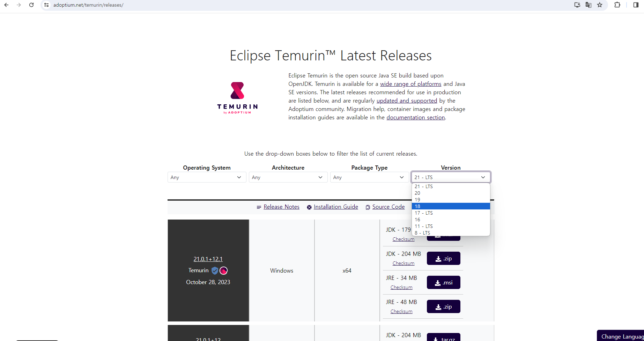Click the Source Code file icon
This screenshot has width=644, height=341.
368,207
